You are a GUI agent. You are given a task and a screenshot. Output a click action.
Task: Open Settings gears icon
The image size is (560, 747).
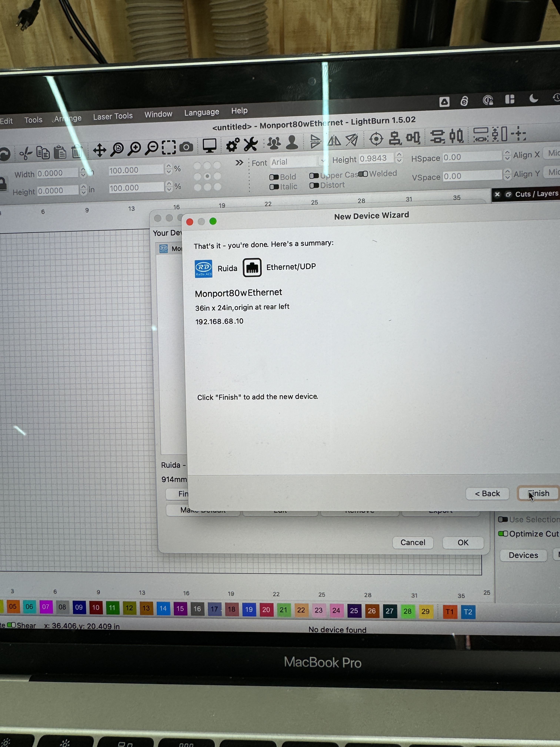tap(233, 145)
